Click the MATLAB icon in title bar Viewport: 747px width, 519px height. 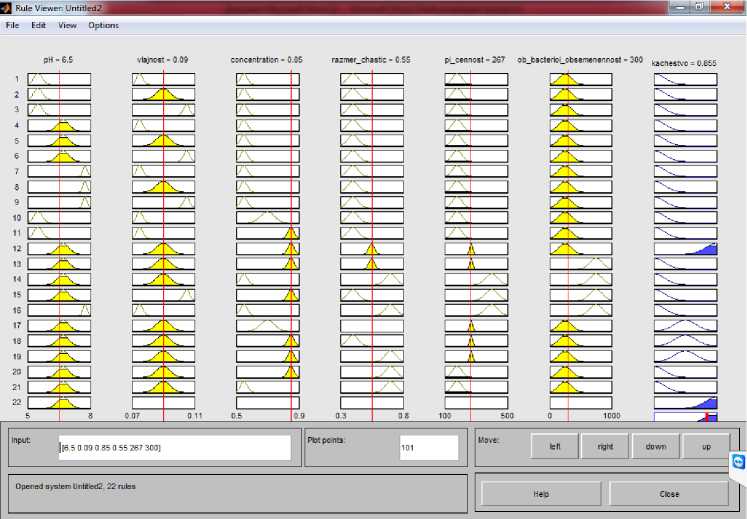(x=9, y=7)
